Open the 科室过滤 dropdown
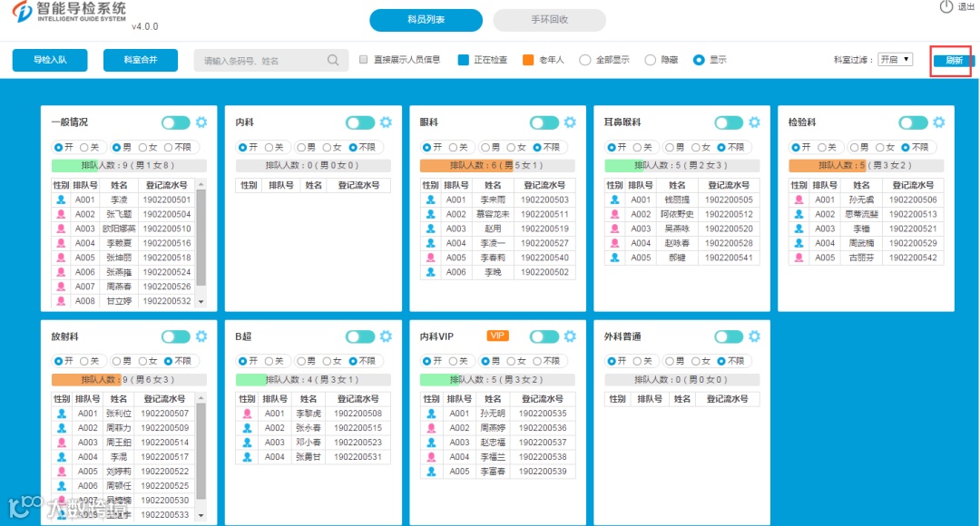 click(896, 59)
